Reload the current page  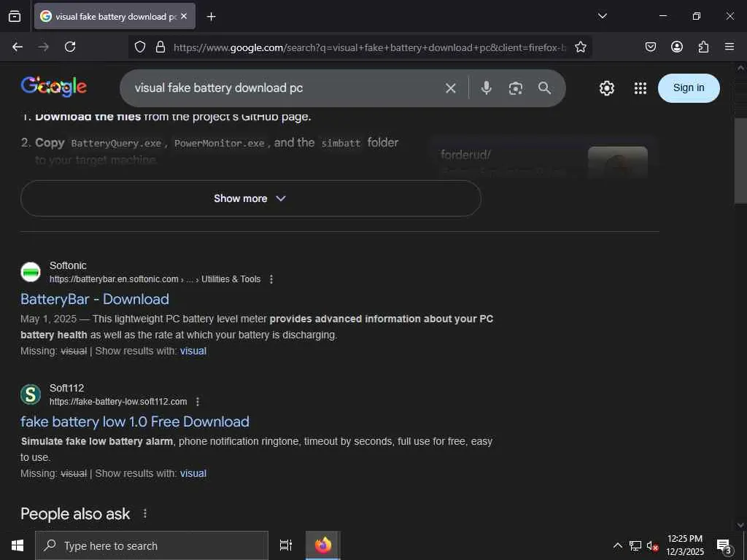click(x=70, y=47)
